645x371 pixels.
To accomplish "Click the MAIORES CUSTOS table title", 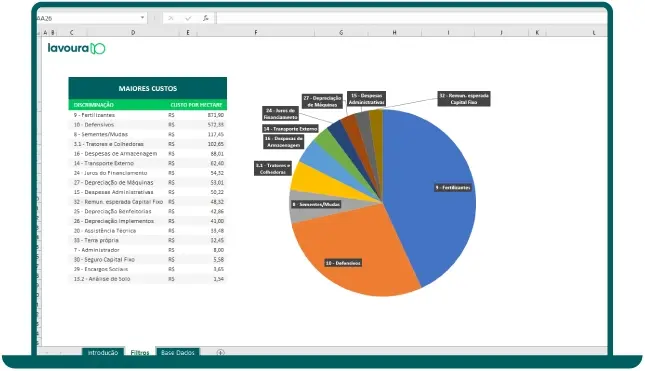I will click(148, 88).
